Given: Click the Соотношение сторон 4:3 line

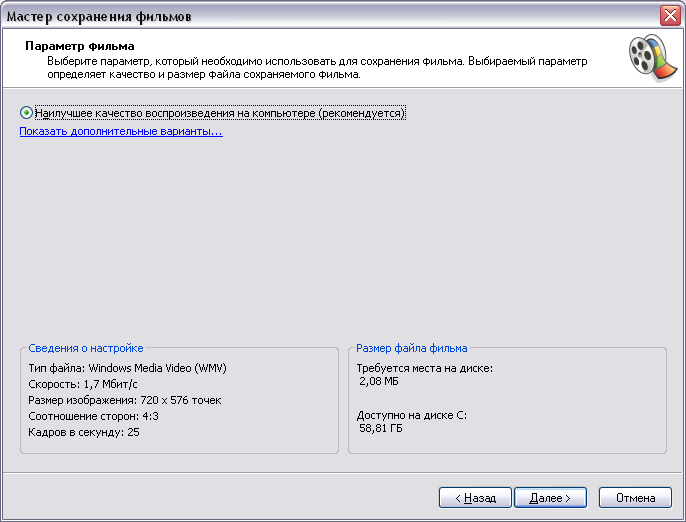Looking at the screenshot, I should point(93,416).
